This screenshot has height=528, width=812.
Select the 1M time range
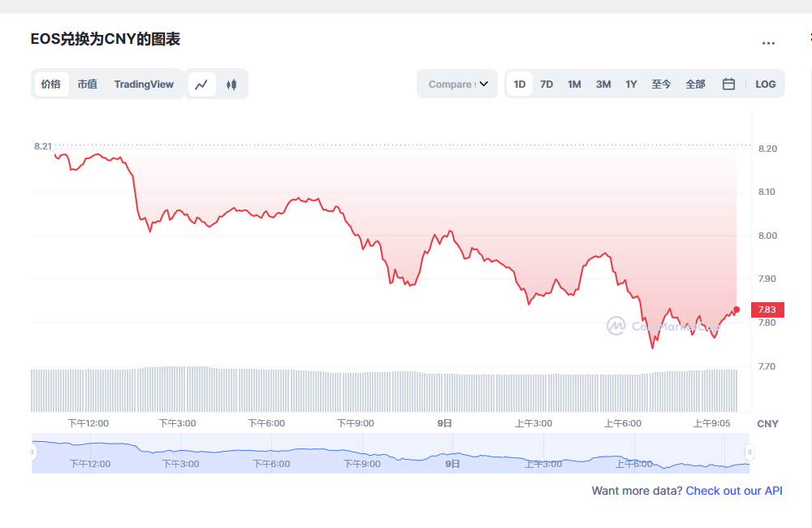point(574,84)
